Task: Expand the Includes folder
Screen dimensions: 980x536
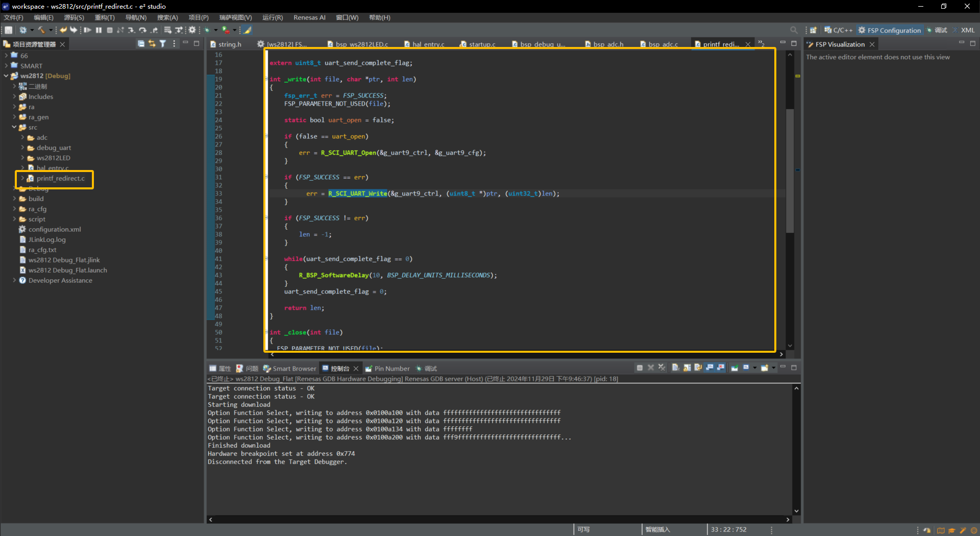Action: [x=14, y=96]
